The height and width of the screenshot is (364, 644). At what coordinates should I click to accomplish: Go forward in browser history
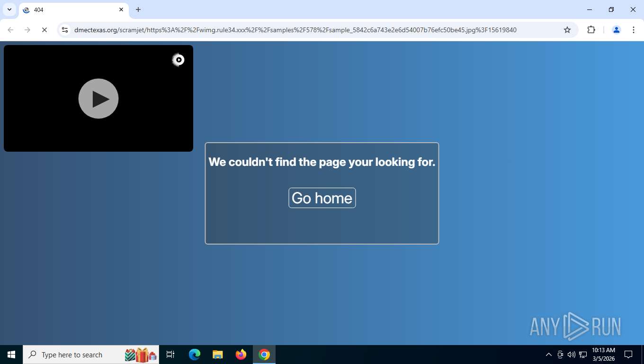pos(27,30)
